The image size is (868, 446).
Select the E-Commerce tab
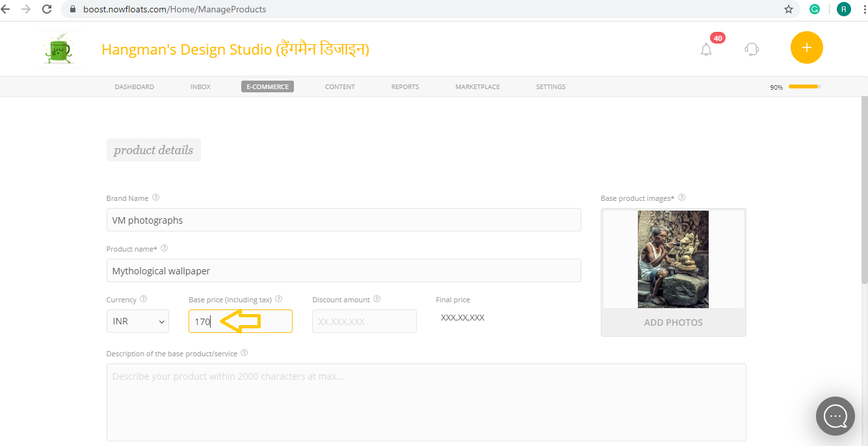point(267,86)
